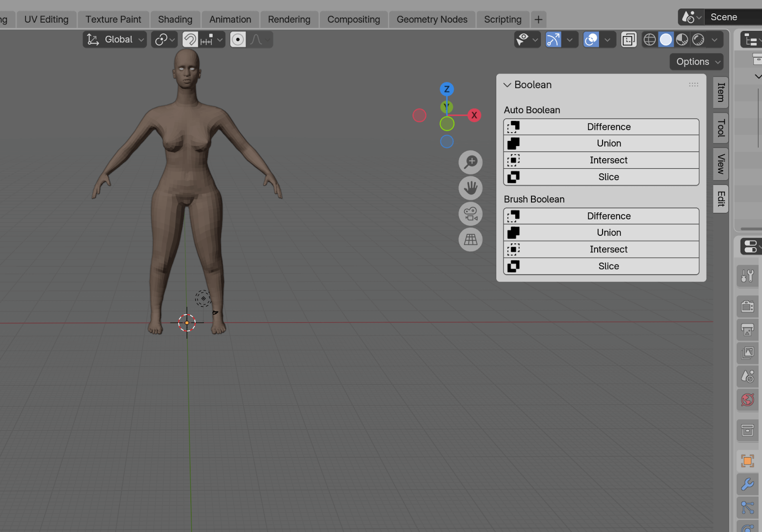Screen dimensions: 762x532
Task: Click the red X axis gizmo handle
Action: click(474, 115)
